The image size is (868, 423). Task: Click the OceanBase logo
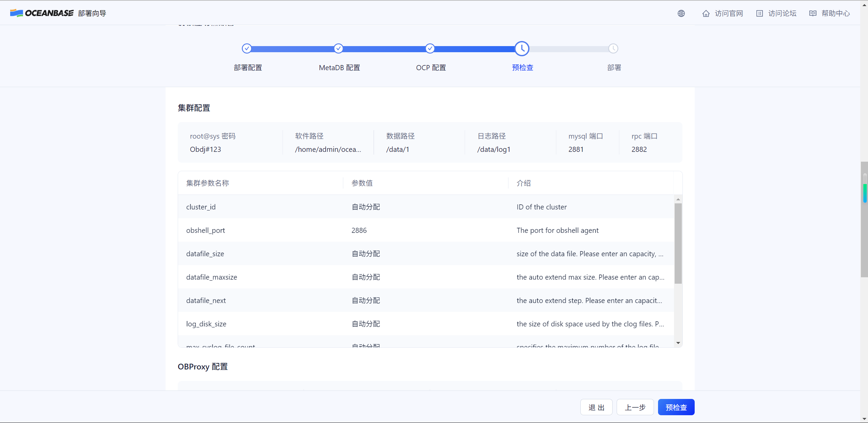[x=42, y=13]
